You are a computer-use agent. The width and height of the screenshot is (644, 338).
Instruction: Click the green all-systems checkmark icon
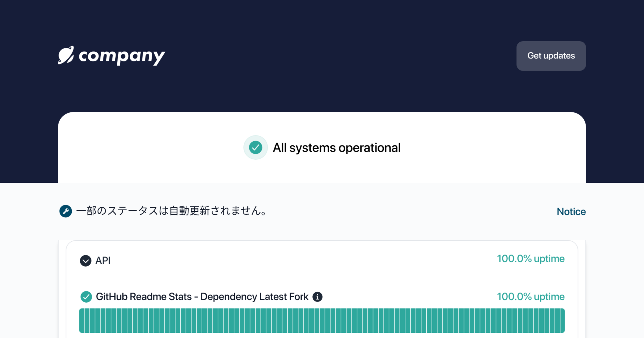(255, 148)
